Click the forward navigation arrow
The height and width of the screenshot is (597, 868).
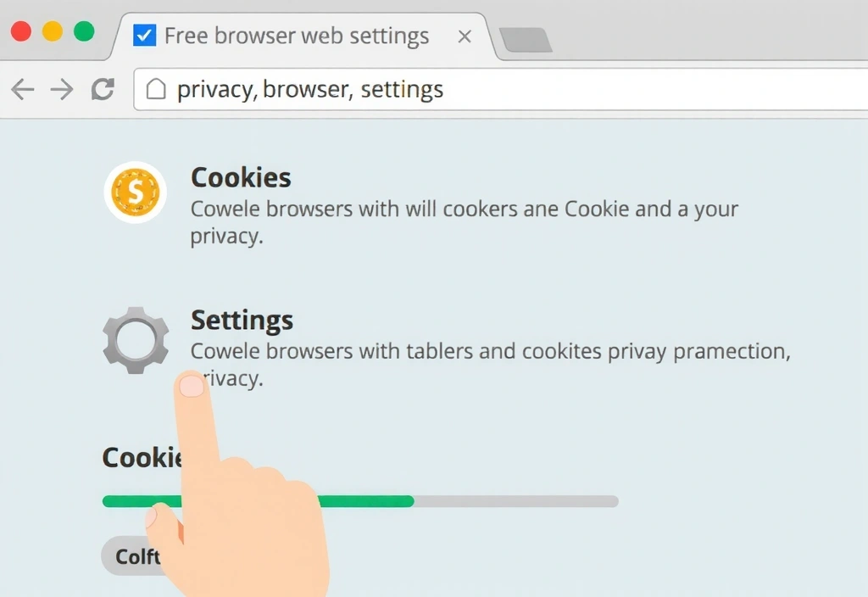click(62, 89)
